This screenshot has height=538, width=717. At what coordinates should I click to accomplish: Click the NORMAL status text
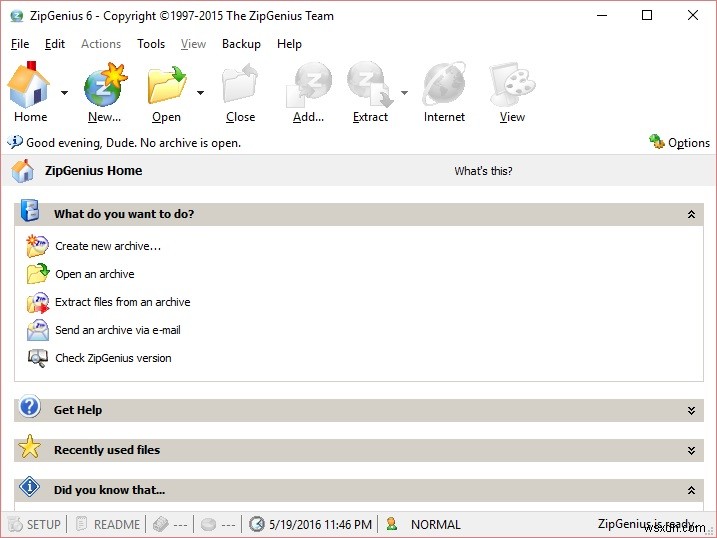pyautogui.click(x=436, y=524)
